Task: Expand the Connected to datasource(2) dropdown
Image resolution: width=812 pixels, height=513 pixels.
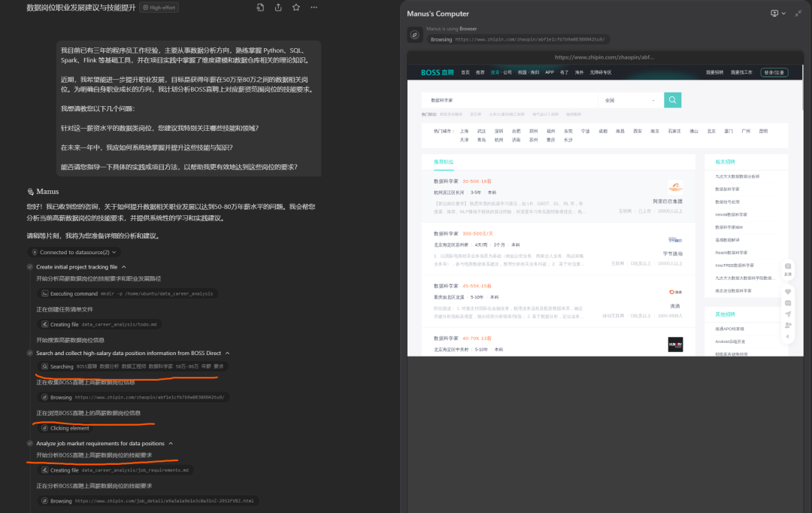Action: pyautogui.click(x=74, y=252)
